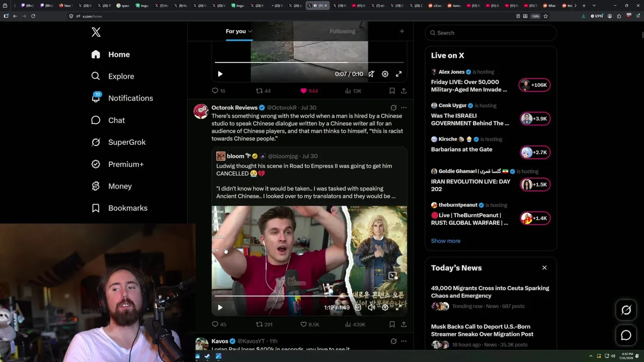View analytics showing 13K views
This screenshot has height=362, width=644.
[353, 91]
